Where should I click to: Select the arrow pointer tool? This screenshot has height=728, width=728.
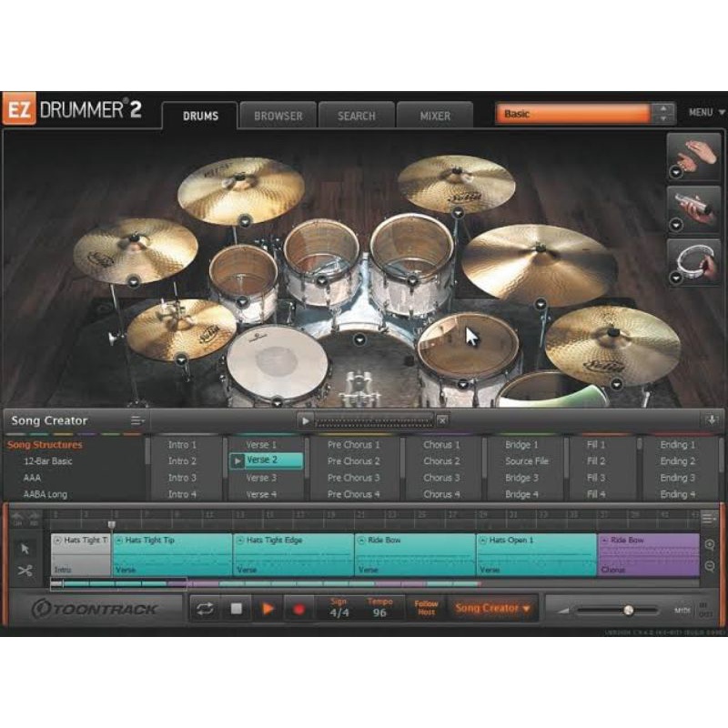pyautogui.click(x=25, y=549)
